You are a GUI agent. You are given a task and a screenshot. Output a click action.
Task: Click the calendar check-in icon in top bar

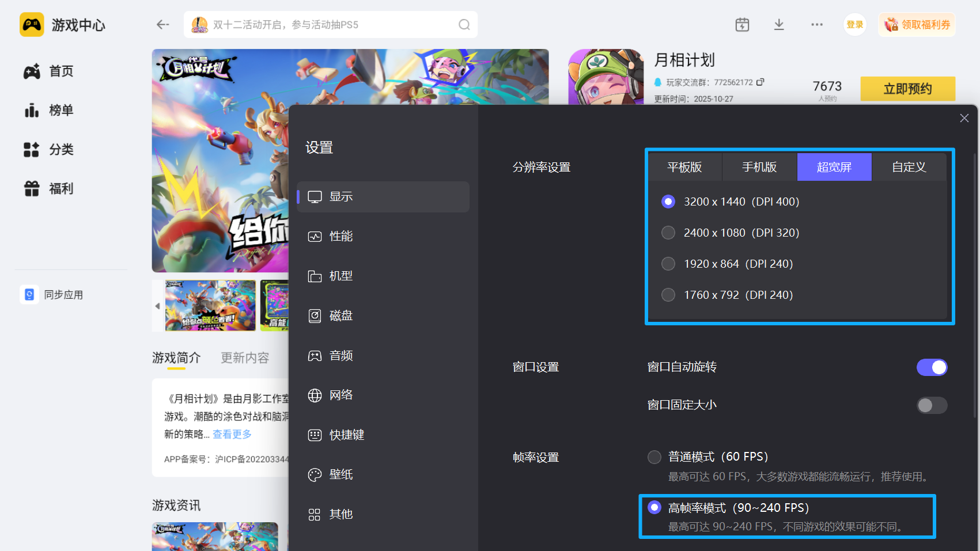coord(742,25)
